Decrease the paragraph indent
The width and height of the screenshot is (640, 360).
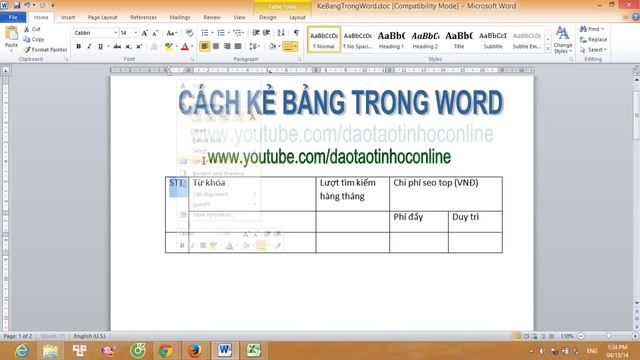(256, 33)
